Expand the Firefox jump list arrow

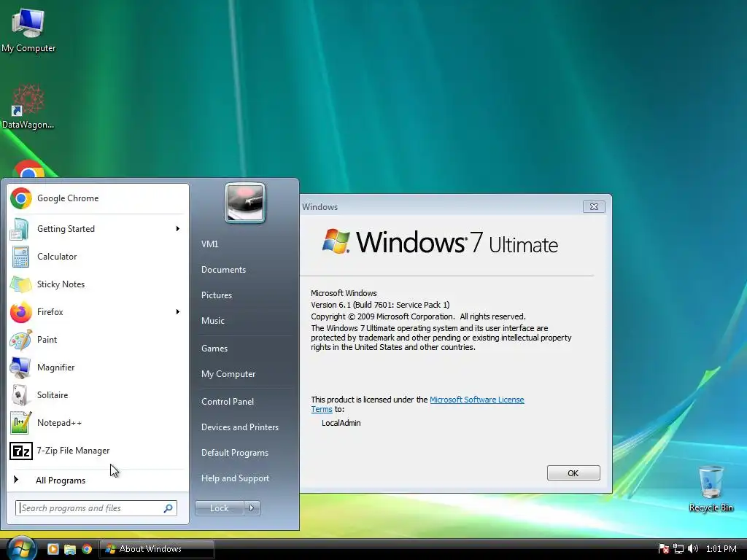click(178, 312)
